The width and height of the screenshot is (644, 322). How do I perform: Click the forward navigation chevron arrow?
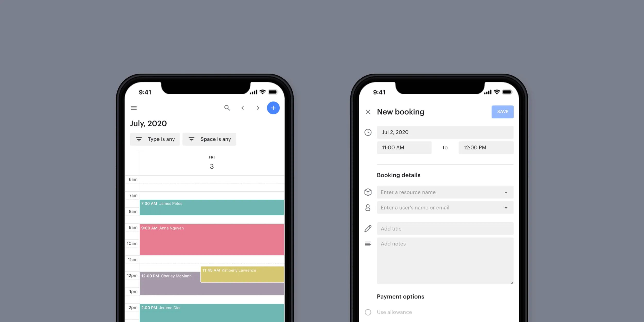[x=258, y=108]
